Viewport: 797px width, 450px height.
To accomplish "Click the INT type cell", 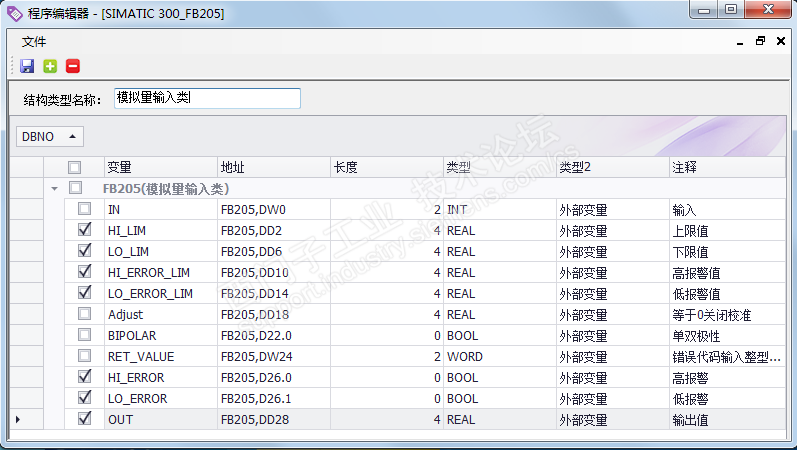I will pyautogui.click(x=500, y=209).
